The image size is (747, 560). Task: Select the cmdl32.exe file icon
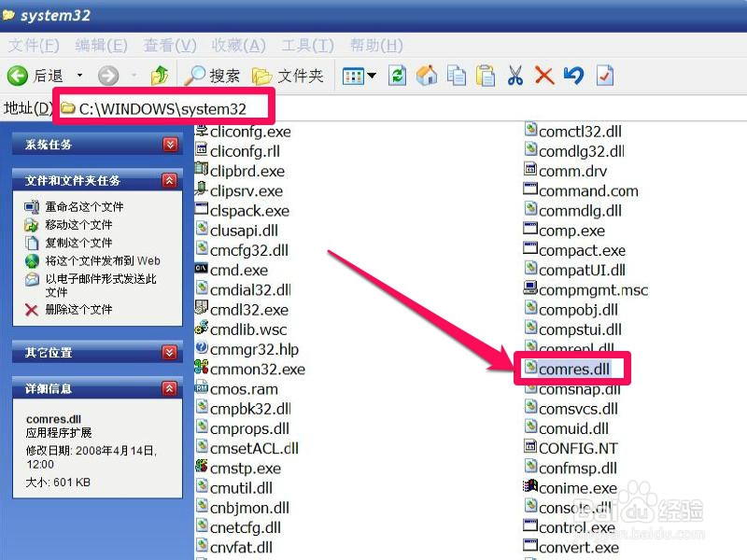coord(201,308)
